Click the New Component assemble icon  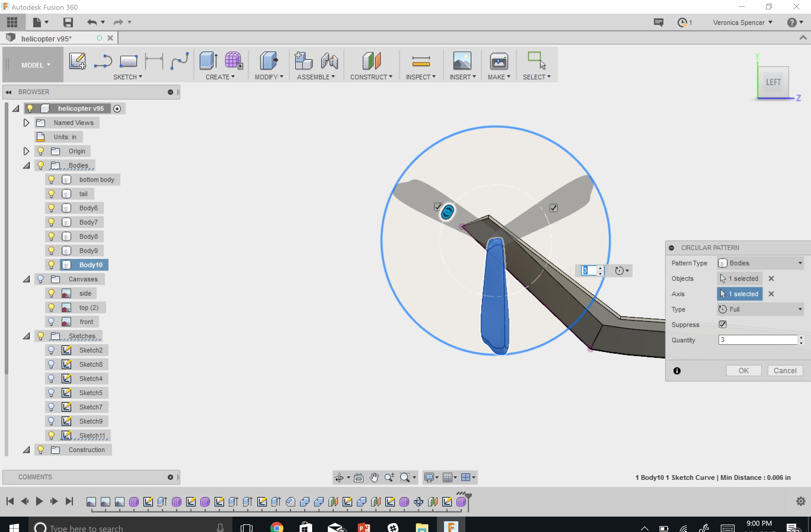click(303, 61)
